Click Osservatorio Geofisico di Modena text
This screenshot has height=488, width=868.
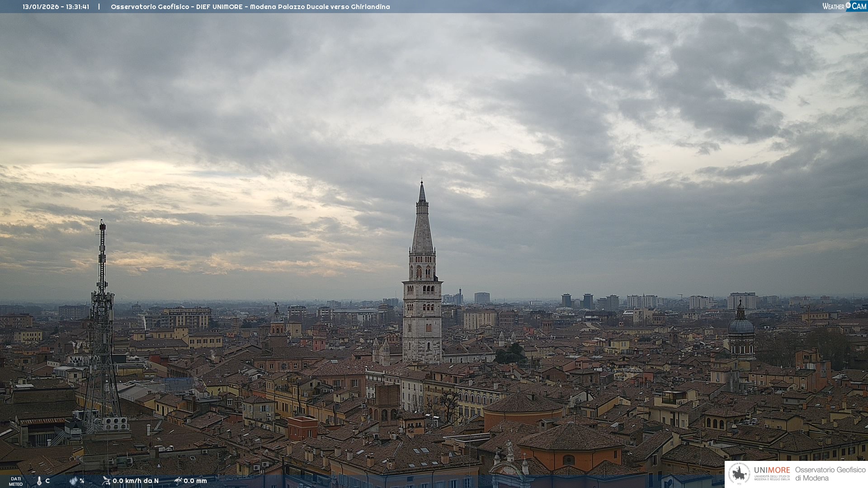(x=830, y=474)
